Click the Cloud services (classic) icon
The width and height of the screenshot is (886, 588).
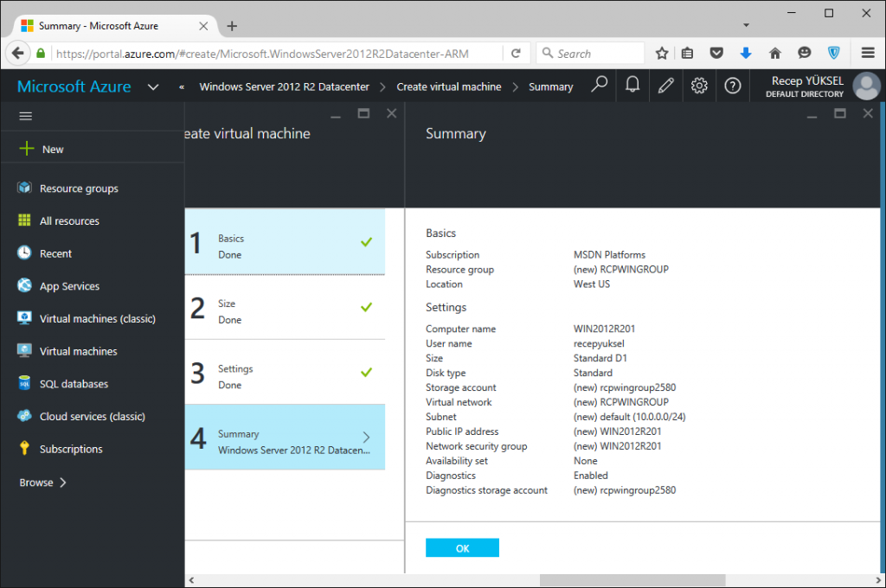coord(24,416)
